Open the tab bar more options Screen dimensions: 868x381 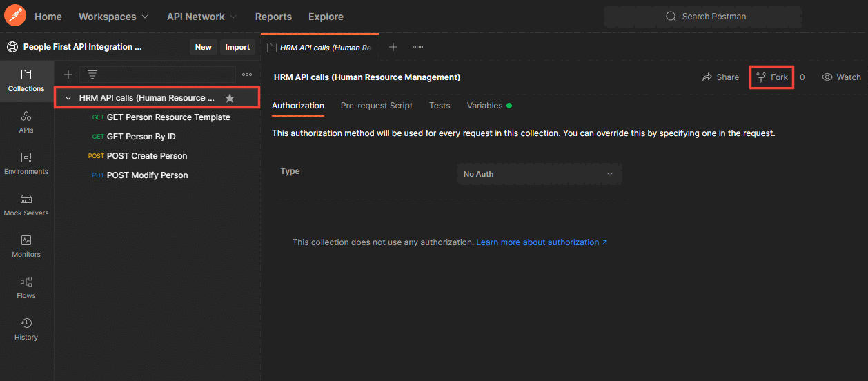(x=418, y=47)
